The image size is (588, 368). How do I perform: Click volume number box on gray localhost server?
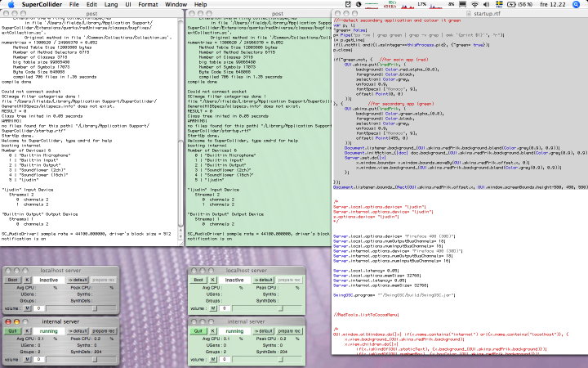[38, 308]
